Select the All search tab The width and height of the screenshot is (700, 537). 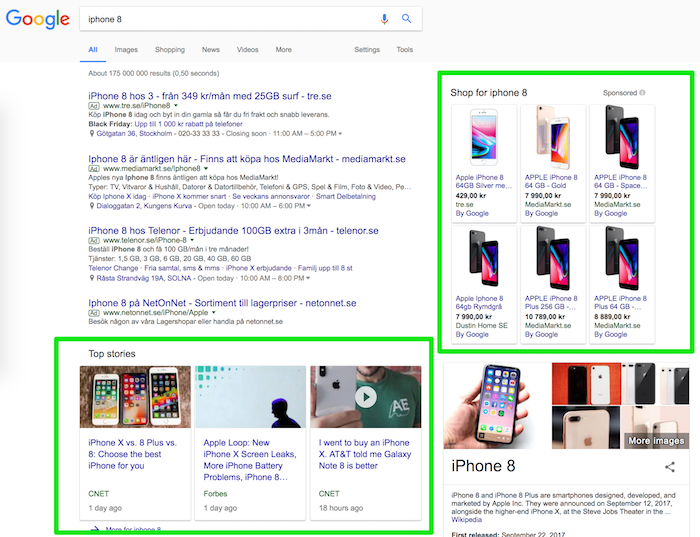(93, 50)
